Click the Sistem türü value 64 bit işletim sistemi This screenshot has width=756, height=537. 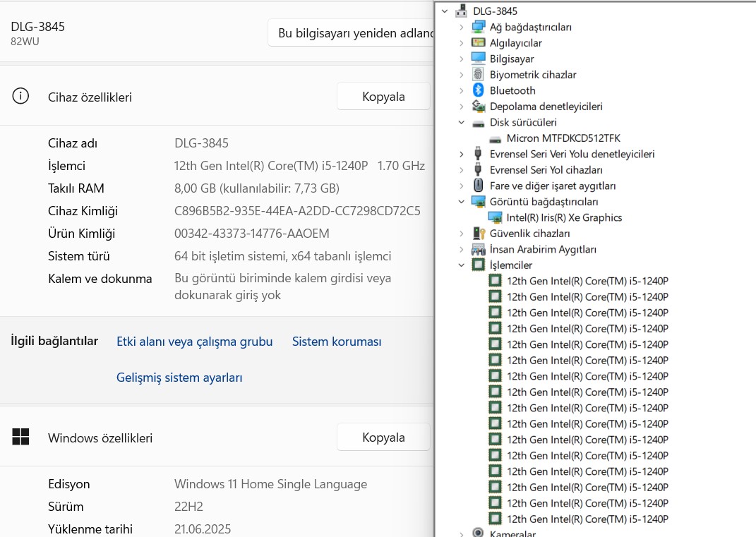click(282, 256)
